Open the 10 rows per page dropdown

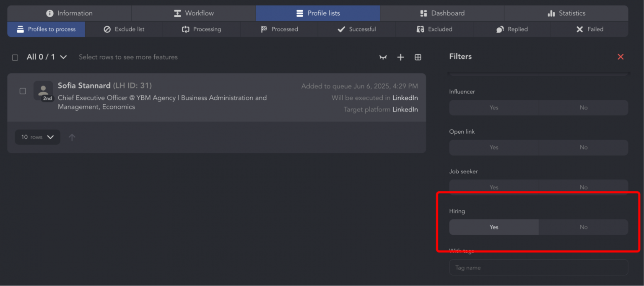click(x=37, y=137)
